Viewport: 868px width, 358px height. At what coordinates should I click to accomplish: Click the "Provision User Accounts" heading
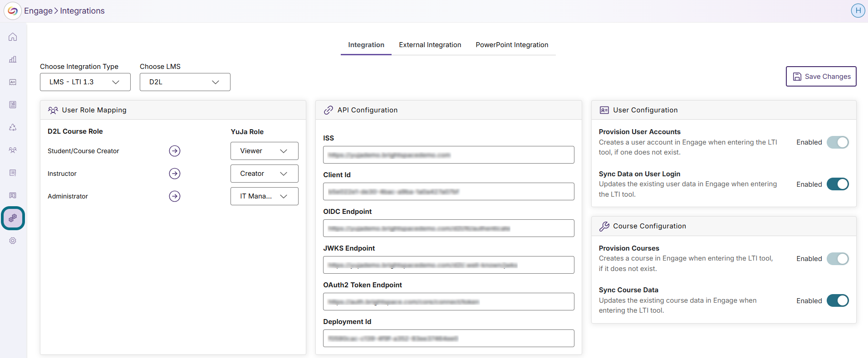tap(640, 132)
